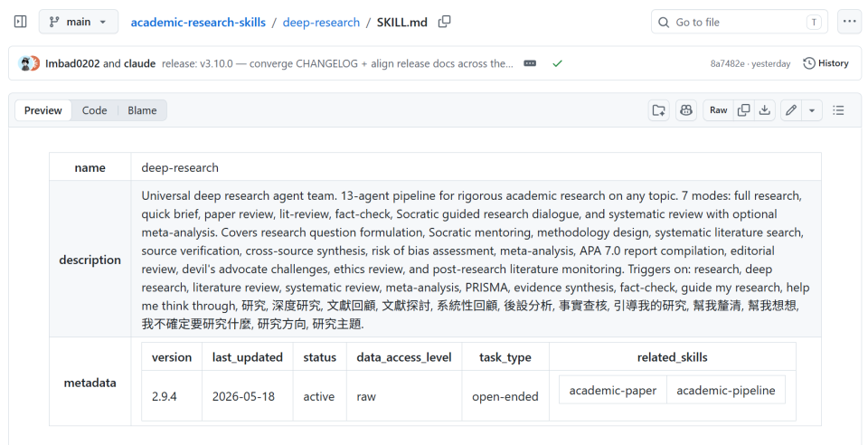The height and width of the screenshot is (445, 868).
Task: Open academic-research-skills repository breadcrumb
Action: (x=198, y=22)
